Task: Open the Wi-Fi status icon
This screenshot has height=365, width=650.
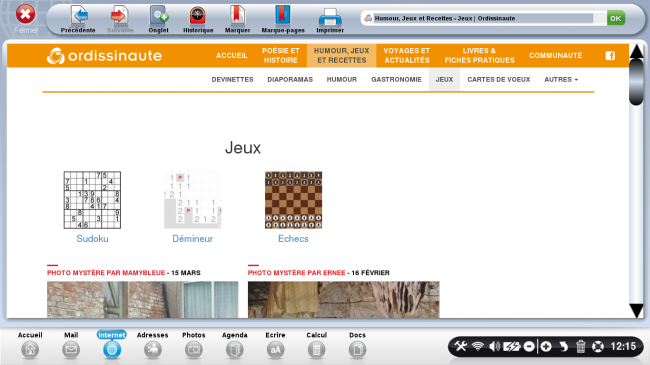Action: (478, 346)
